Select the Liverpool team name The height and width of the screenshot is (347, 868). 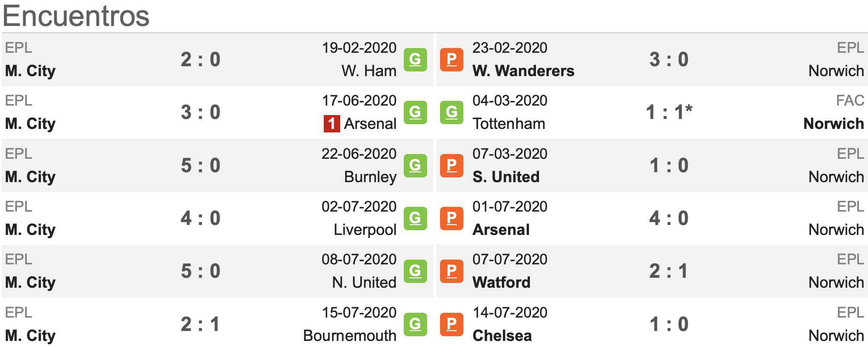point(365,230)
